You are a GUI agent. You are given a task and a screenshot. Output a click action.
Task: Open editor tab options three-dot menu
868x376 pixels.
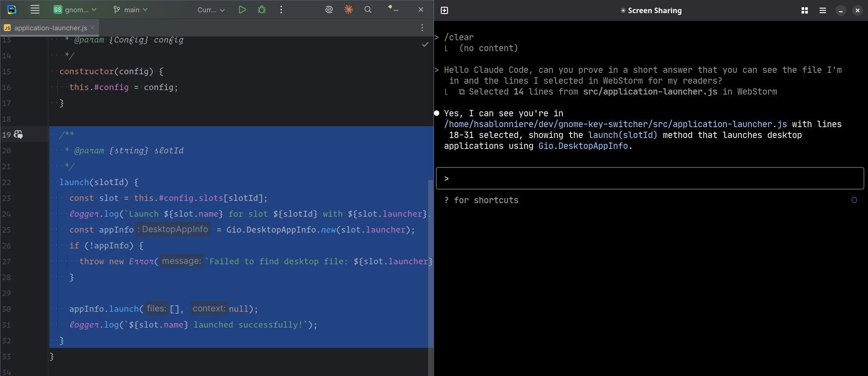click(422, 28)
